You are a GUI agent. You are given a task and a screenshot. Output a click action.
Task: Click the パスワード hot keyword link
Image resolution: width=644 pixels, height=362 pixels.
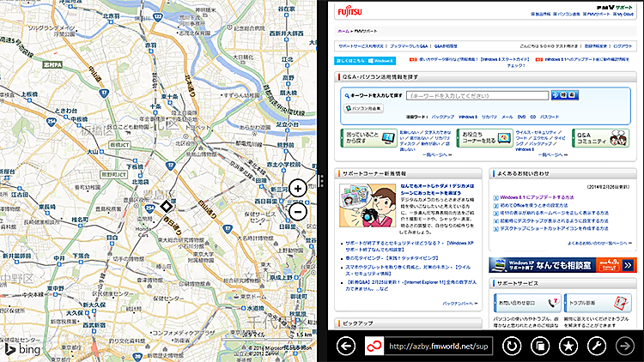point(550,117)
